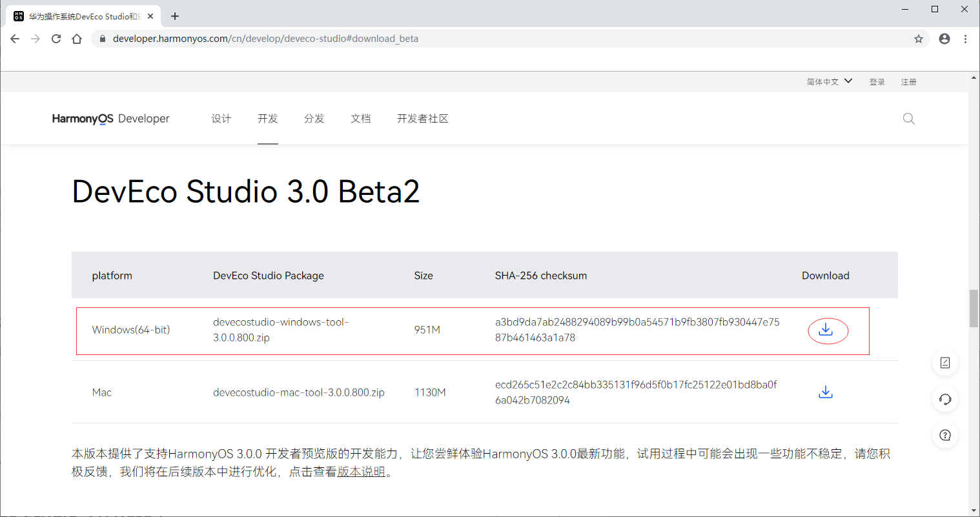Open the help question mark icon
This screenshot has width=980, height=517.
(945, 435)
